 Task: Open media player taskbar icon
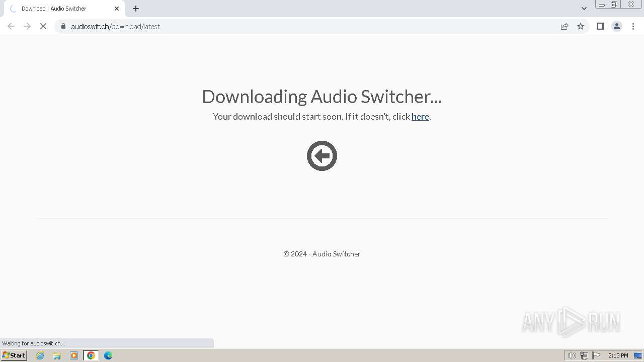pos(74,355)
